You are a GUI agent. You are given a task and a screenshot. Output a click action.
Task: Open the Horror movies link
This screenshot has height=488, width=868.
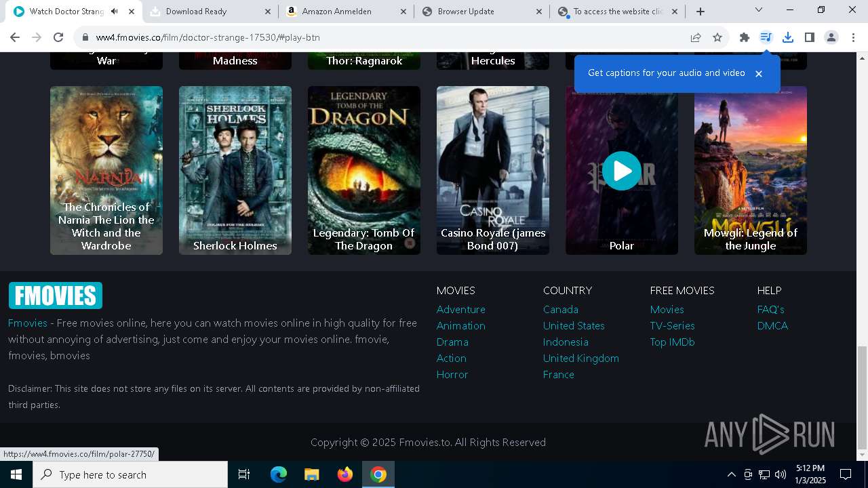[452, 375]
